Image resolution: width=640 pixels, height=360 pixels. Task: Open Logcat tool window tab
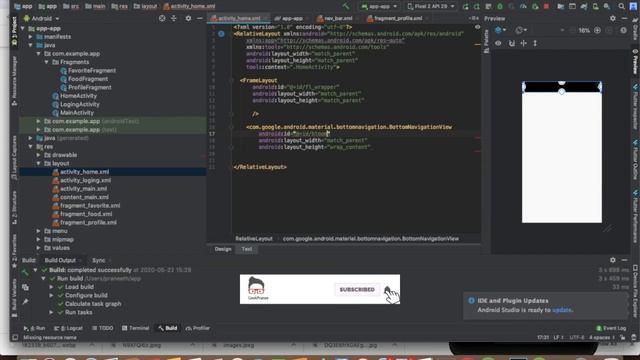pos(69,328)
